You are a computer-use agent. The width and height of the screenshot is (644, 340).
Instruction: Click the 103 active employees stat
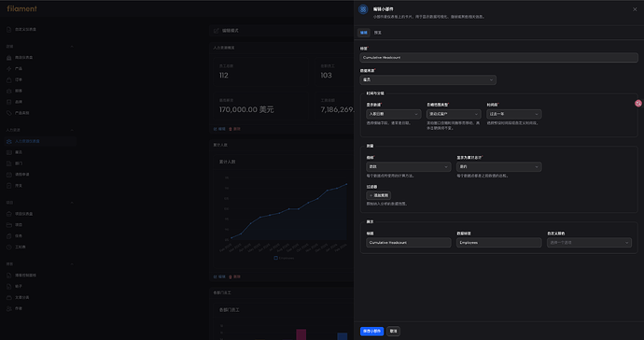[326, 76]
